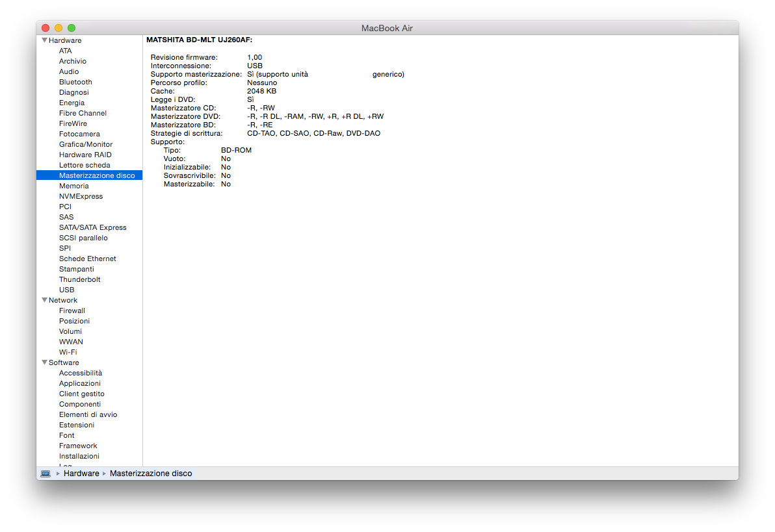775x532 pixels.
Task: Select the highlighted Masterizzazione disco row
Action: coord(90,175)
